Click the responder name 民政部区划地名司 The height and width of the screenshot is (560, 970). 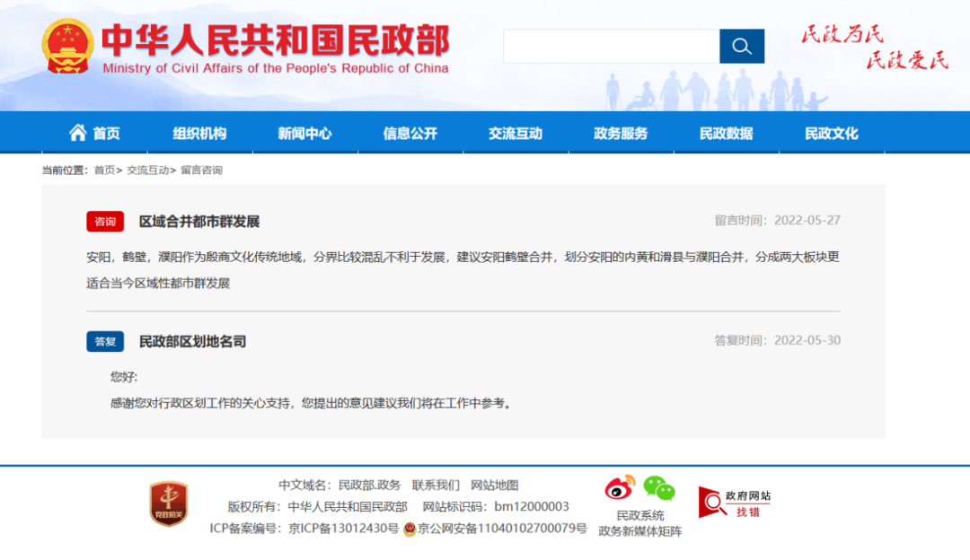pyautogui.click(x=192, y=341)
